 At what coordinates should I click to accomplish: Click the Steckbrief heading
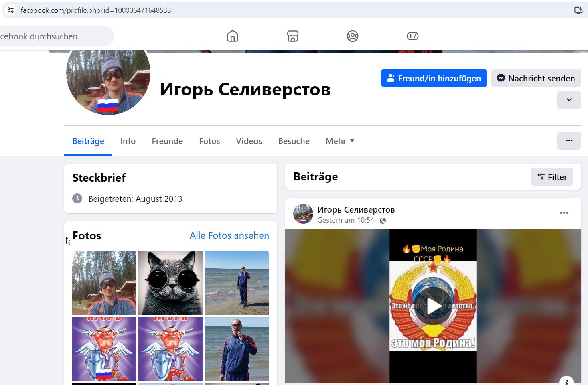[99, 178]
